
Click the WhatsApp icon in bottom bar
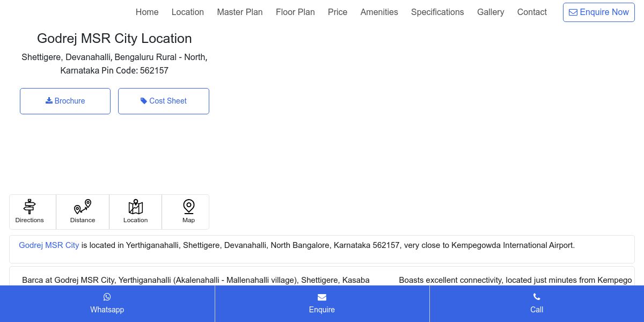(107, 297)
